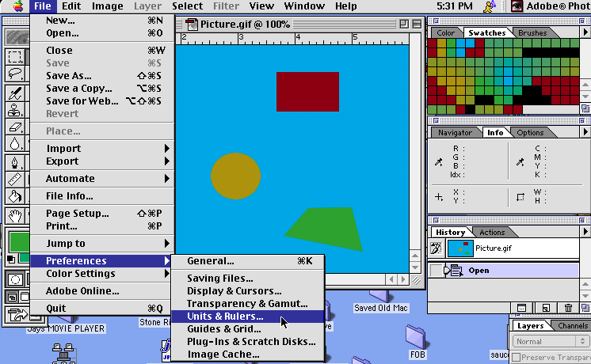Click the teal background color swatch

[x=25, y=258]
